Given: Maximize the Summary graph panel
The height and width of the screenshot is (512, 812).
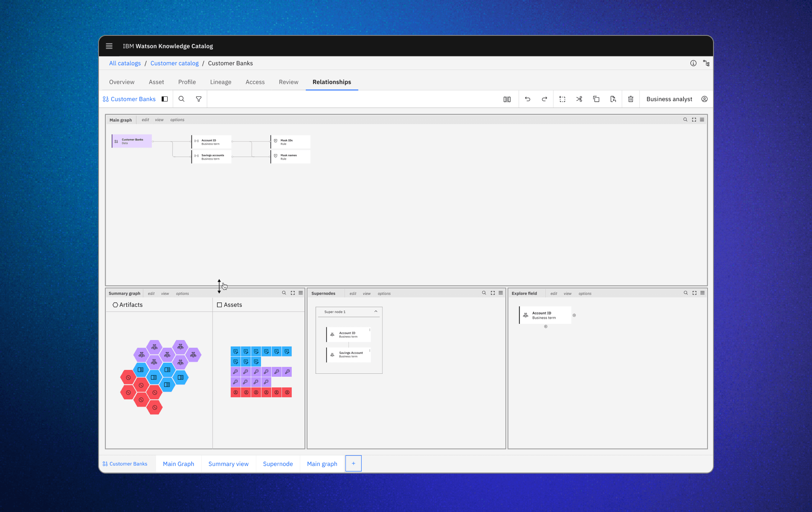Looking at the screenshot, I should (x=293, y=293).
